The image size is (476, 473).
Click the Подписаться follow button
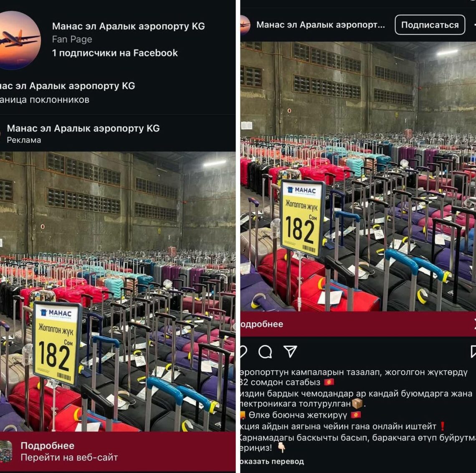pyautogui.click(x=430, y=25)
